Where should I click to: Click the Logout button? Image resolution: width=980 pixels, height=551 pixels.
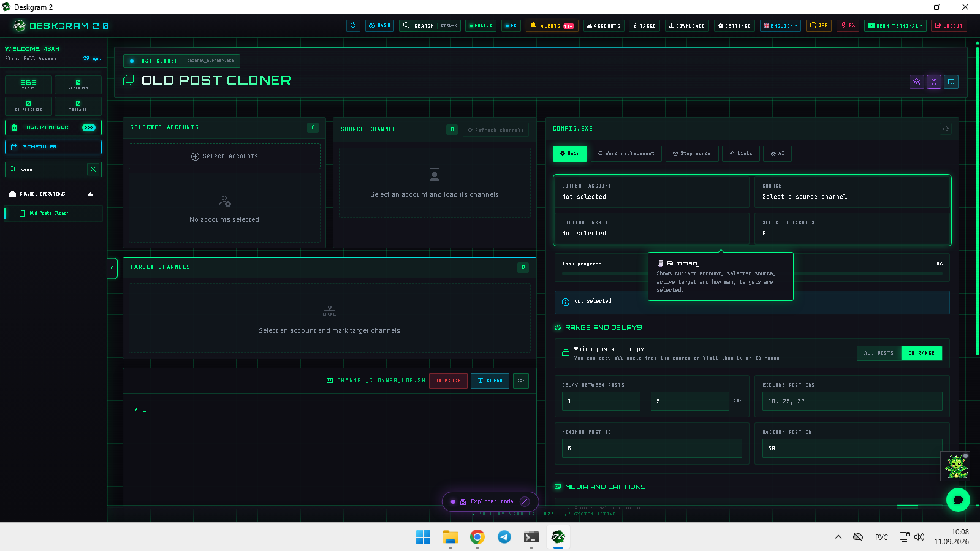click(x=949, y=26)
